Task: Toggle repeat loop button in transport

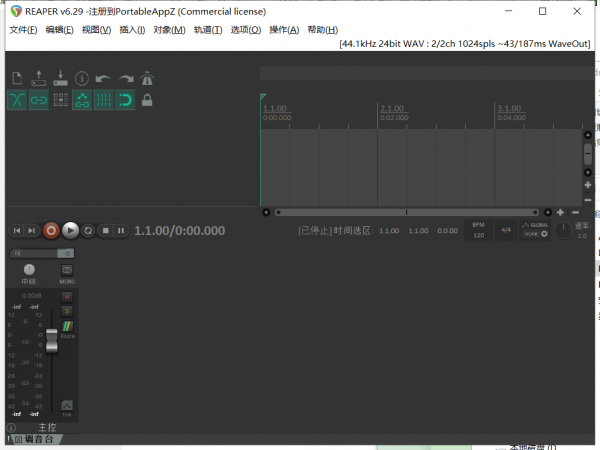Action: pyautogui.click(x=88, y=231)
